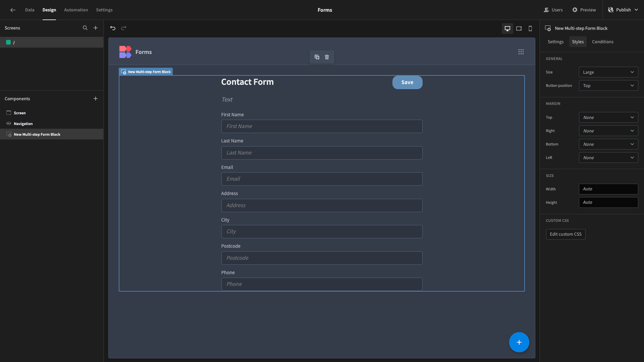Switch to the Styles tab

(x=578, y=42)
